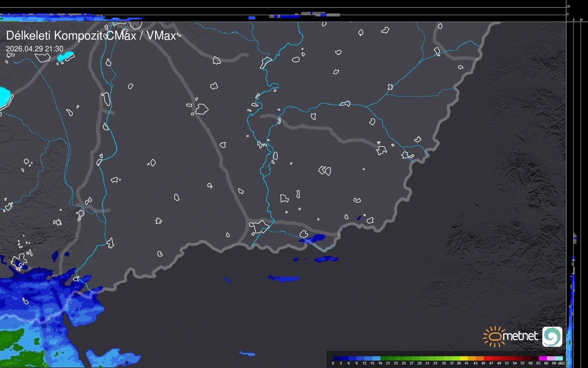The height and width of the screenshot is (368, 588).
Task: Click the metnet wordmark text
Action: 520,336
